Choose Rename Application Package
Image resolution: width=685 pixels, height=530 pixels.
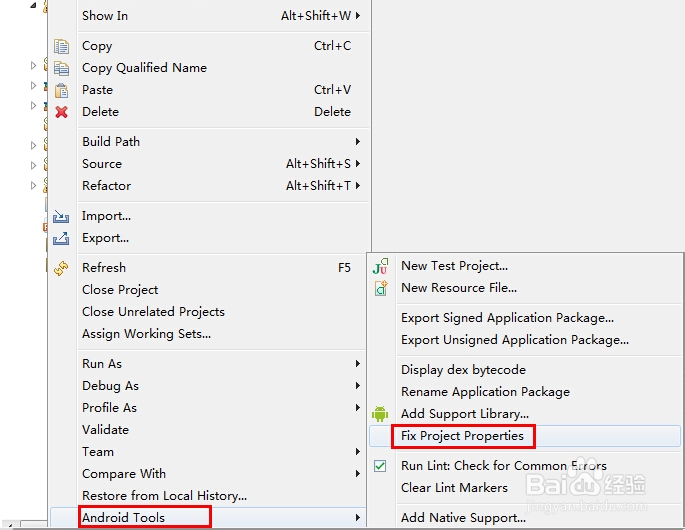pos(485,392)
